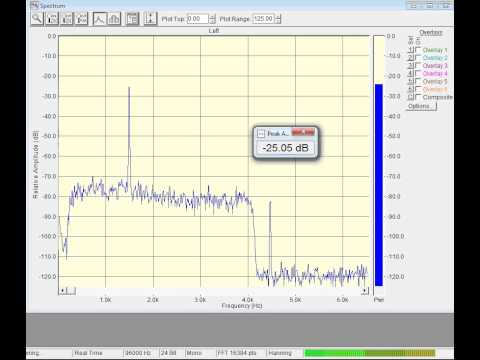Click the line plot view icon
The width and height of the screenshot is (480, 360).
(99, 19)
